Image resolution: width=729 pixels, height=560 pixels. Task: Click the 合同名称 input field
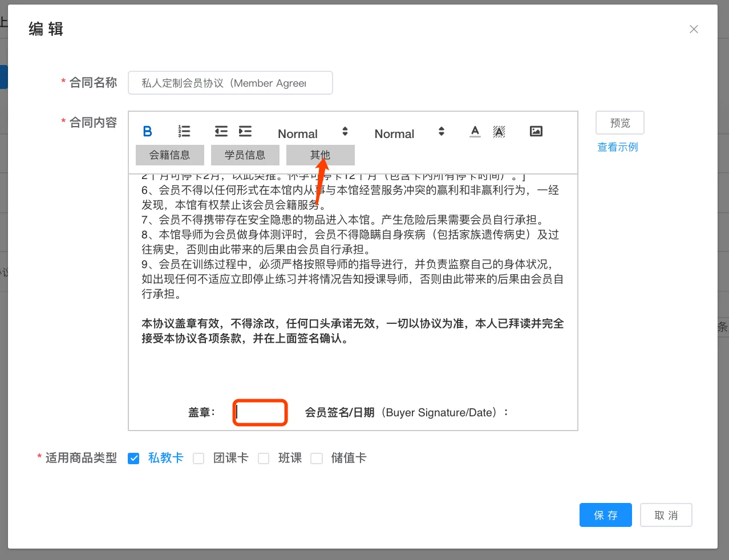pyautogui.click(x=230, y=83)
